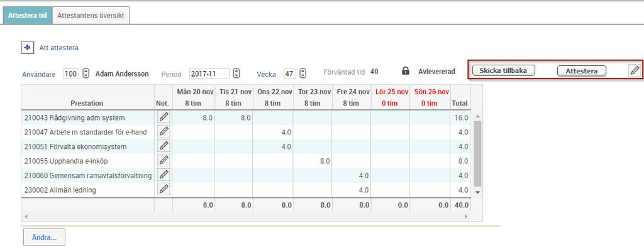Select the Not. column header
This screenshot has width=644, height=248.
(163, 97)
